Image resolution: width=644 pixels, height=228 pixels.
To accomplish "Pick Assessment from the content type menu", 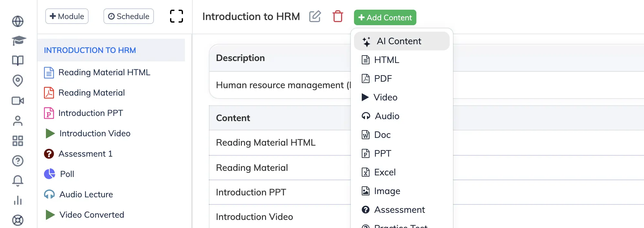I will (399, 210).
